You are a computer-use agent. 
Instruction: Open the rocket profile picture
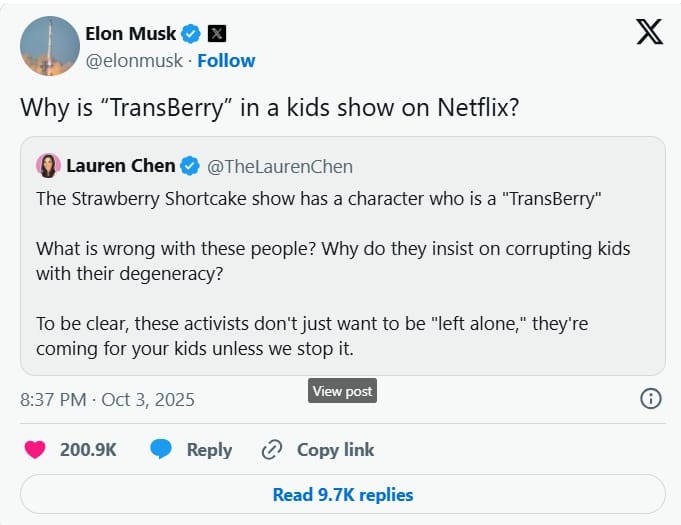[x=50, y=47]
